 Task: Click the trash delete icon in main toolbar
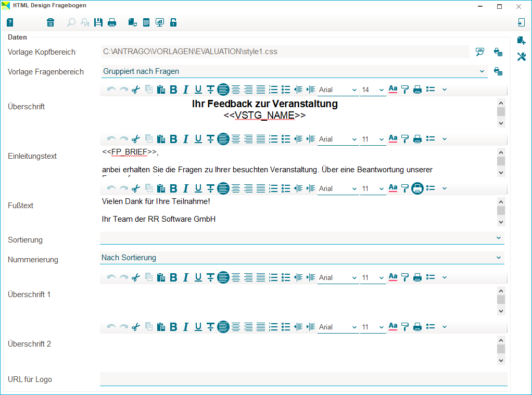50,22
